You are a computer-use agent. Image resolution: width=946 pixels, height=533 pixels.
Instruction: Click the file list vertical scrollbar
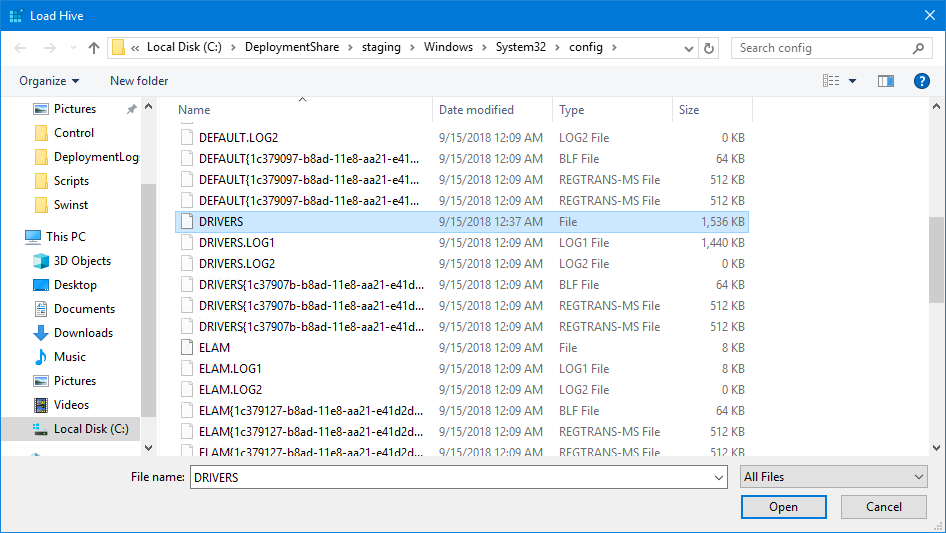(x=936, y=260)
